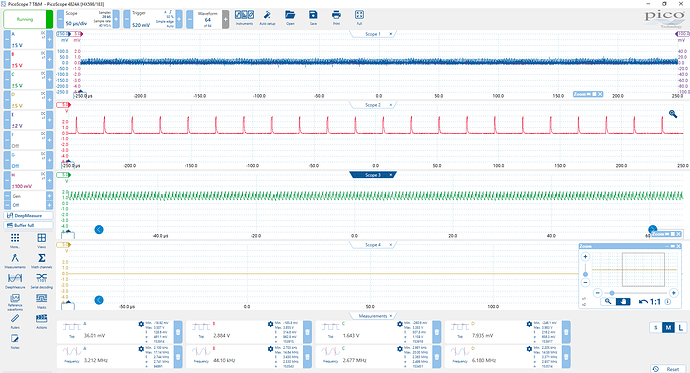The height and width of the screenshot is (373, 690).
Task: Click the left arrow in Scope 4
Action: tap(99, 300)
